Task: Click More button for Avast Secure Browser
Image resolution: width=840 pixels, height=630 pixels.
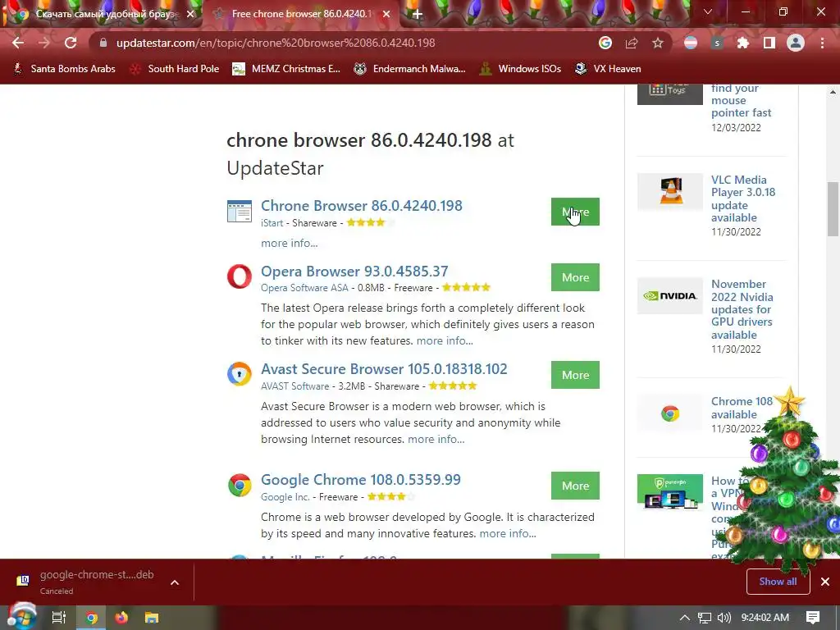Action: pyautogui.click(x=575, y=375)
